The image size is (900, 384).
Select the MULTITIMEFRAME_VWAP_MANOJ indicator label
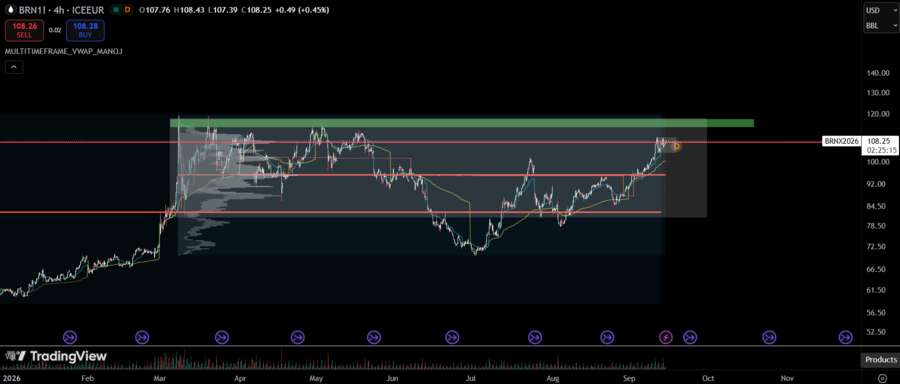(64, 51)
